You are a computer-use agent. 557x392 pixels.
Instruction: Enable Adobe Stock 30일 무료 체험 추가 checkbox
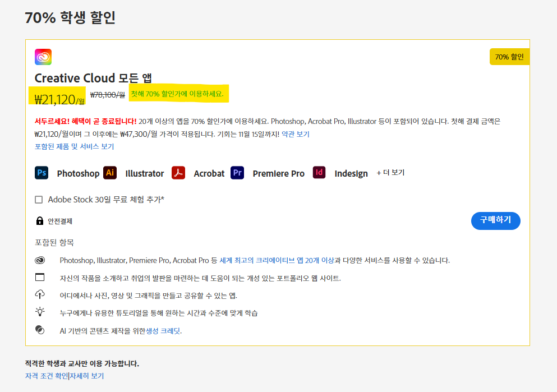click(x=39, y=200)
